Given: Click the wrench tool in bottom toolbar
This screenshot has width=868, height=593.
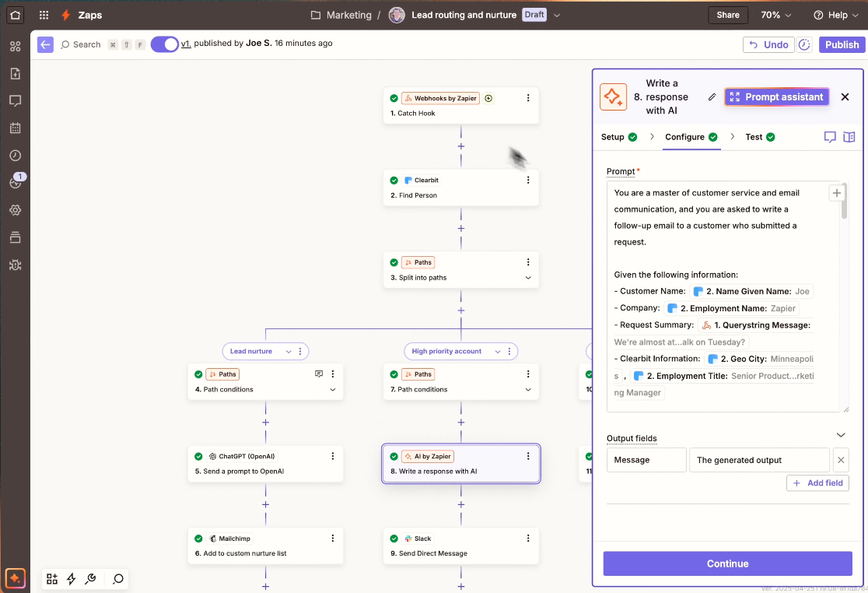Looking at the screenshot, I should coord(91,579).
